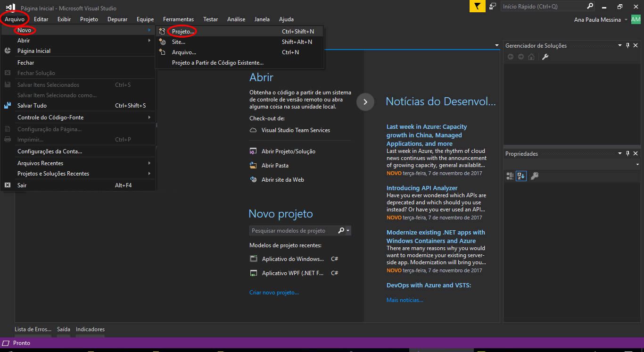Screen dimensions: 644x352
Task: Select the categorized view icon in Propriedades
Action: click(x=510, y=176)
